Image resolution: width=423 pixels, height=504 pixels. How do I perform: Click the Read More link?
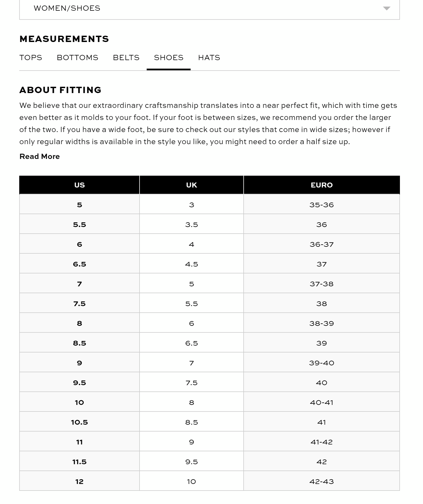point(40,156)
